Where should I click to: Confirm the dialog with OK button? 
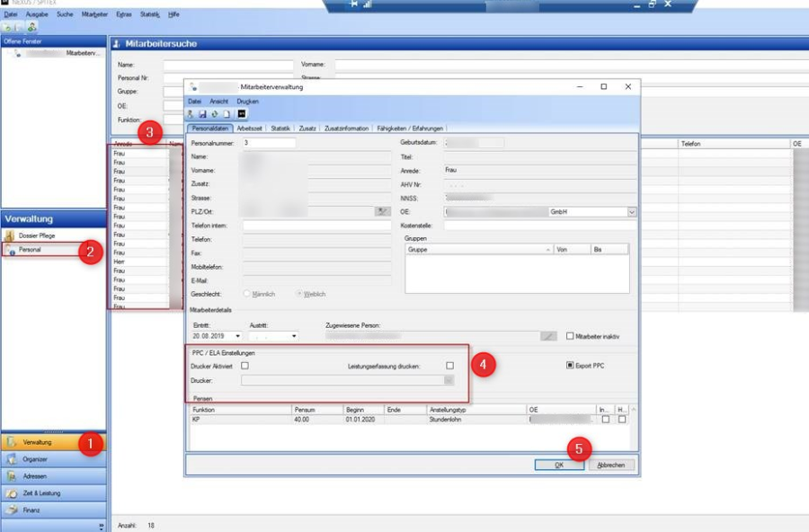point(558,465)
